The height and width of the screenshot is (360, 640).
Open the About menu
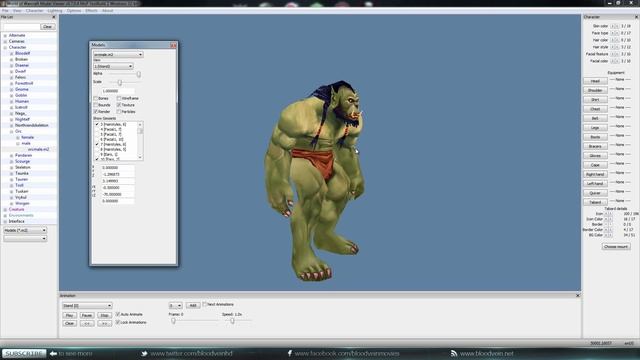pos(107,11)
